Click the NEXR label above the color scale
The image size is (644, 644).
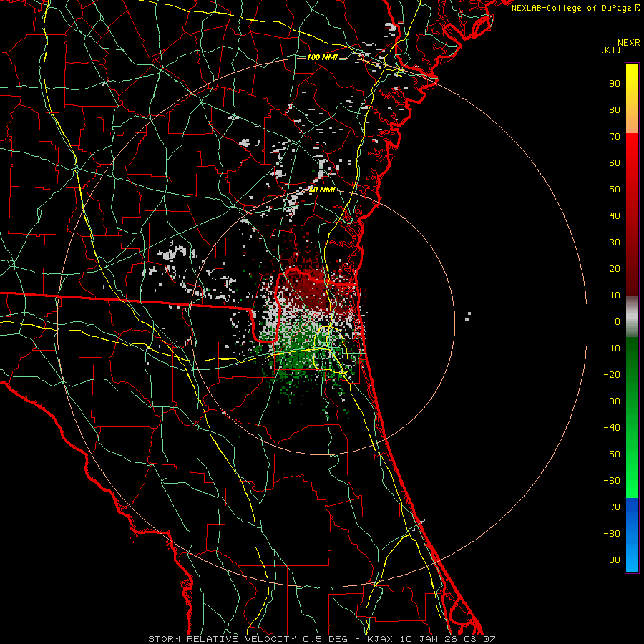tap(629, 43)
